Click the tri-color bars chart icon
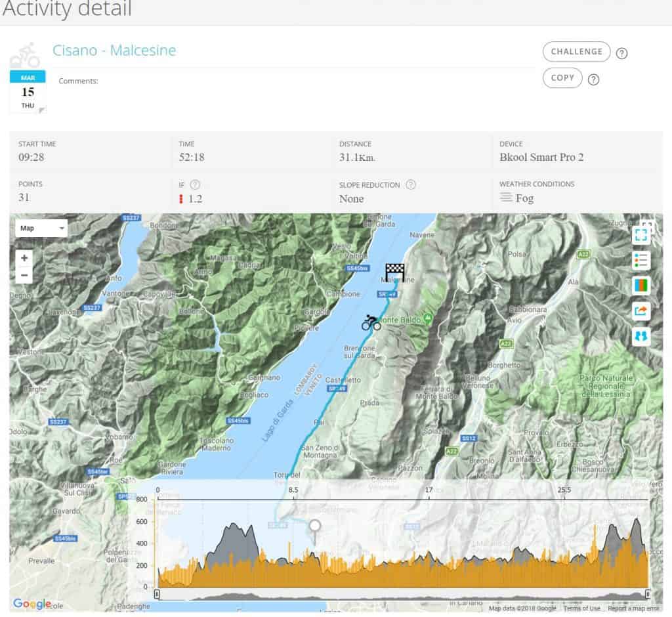The height and width of the screenshot is (617, 672). tap(641, 286)
